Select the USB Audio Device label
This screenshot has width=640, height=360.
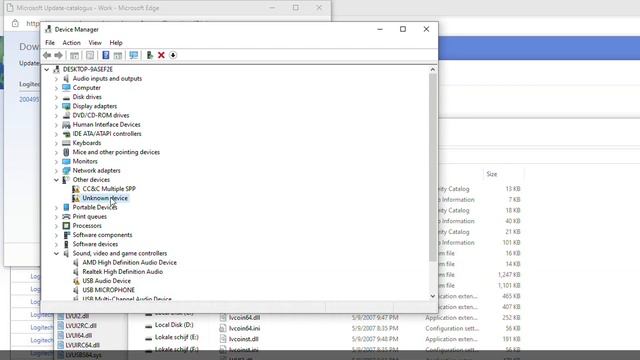(x=107, y=281)
